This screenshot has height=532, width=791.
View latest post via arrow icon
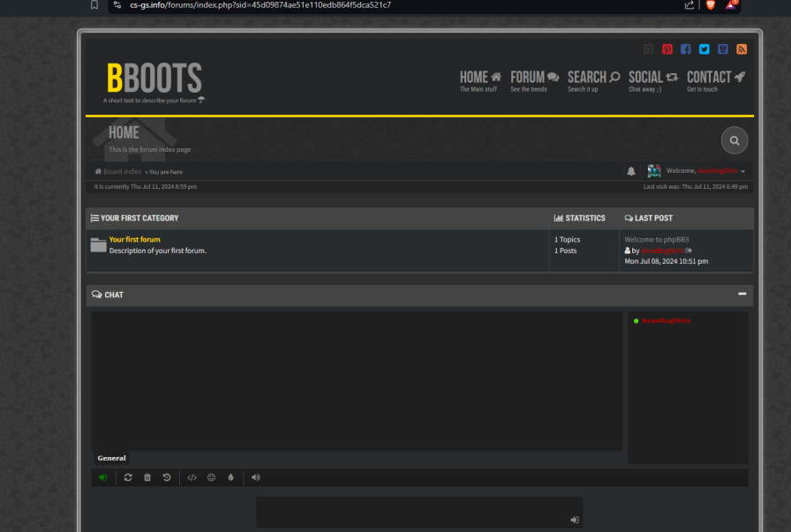point(689,251)
